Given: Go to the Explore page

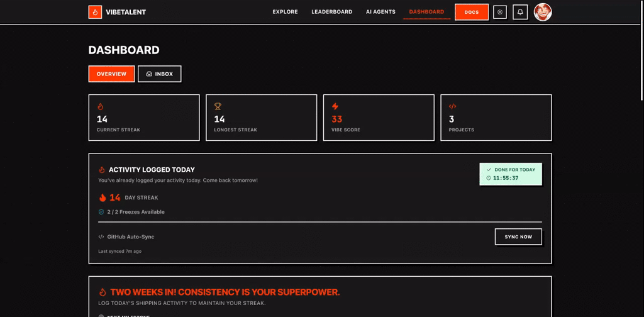Looking at the screenshot, I should (x=285, y=12).
